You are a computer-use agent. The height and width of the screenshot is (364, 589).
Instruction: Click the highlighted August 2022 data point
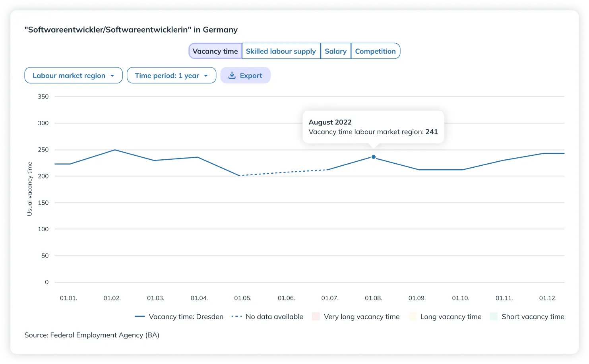(374, 157)
